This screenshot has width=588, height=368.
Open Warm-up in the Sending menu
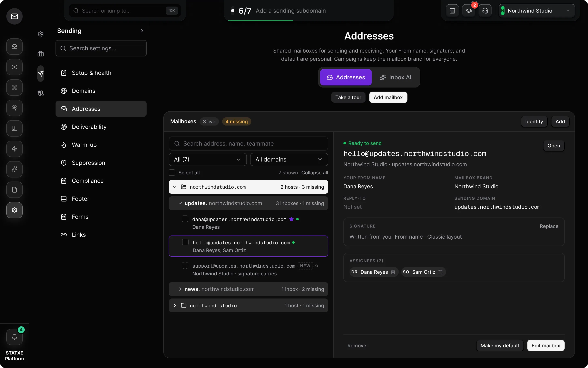pyautogui.click(x=101, y=145)
